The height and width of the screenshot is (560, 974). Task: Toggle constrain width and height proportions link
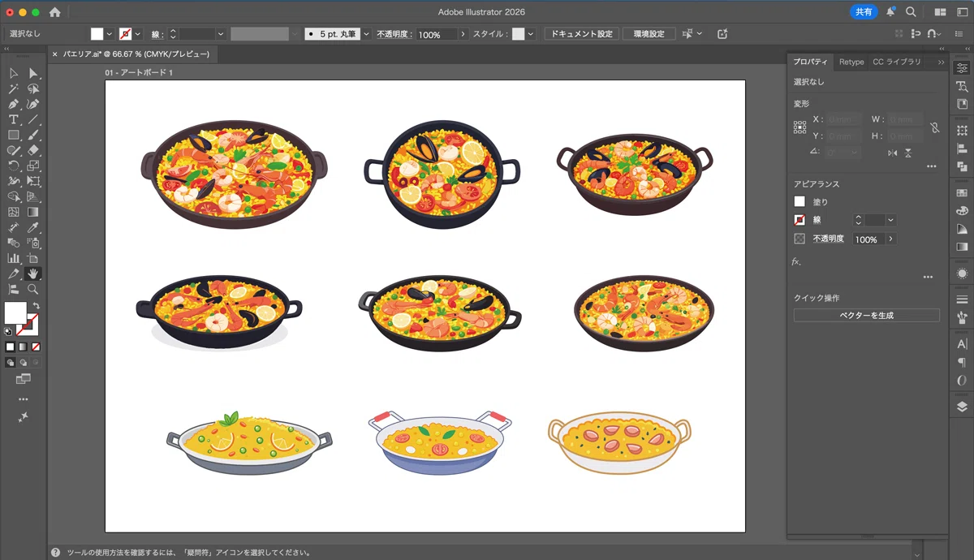[934, 127]
